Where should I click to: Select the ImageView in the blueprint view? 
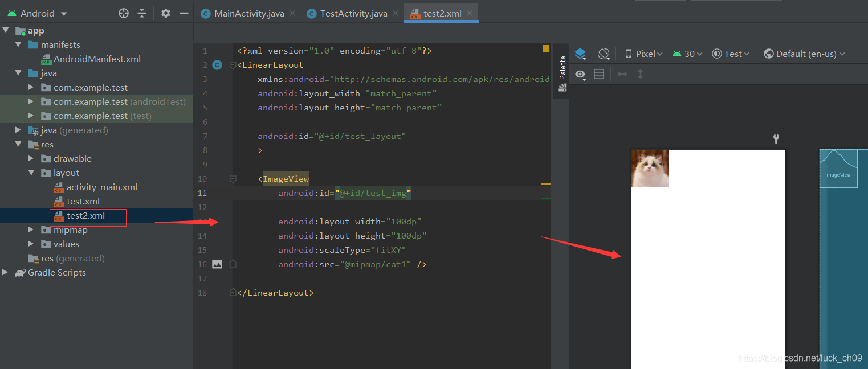pyautogui.click(x=838, y=169)
